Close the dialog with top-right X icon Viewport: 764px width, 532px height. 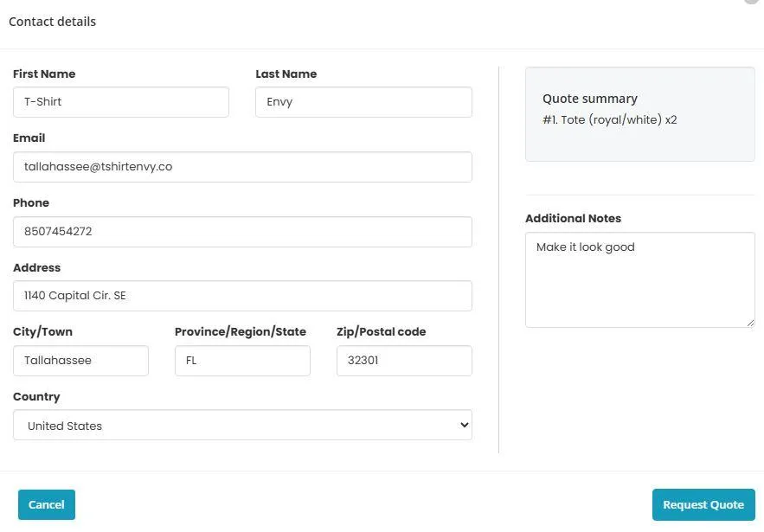[x=753, y=2]
